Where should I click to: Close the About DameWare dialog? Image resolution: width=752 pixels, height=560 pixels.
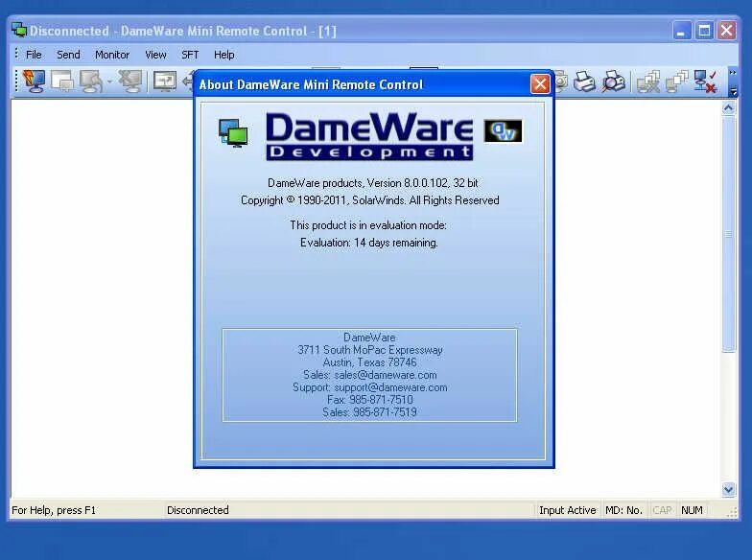click(540, 84)
